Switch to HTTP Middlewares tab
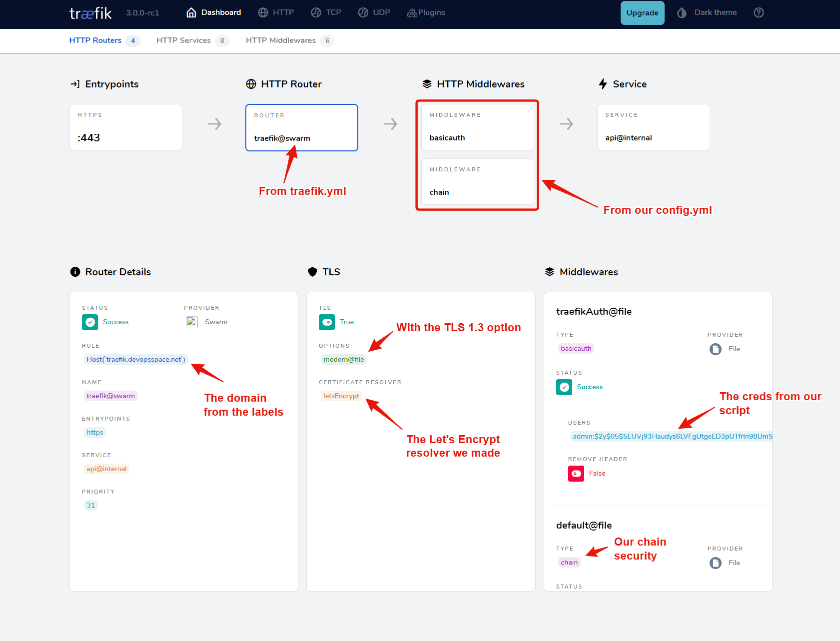 tap(290, 40)
